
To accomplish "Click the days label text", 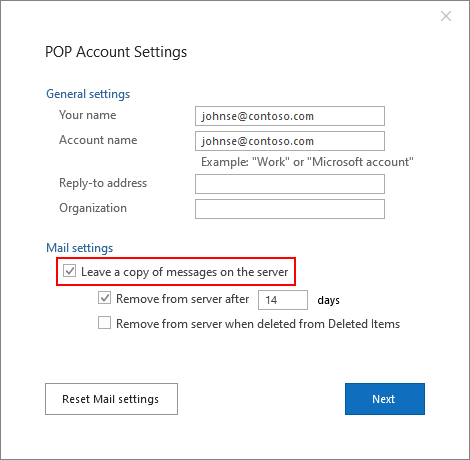I will (328, 300).
